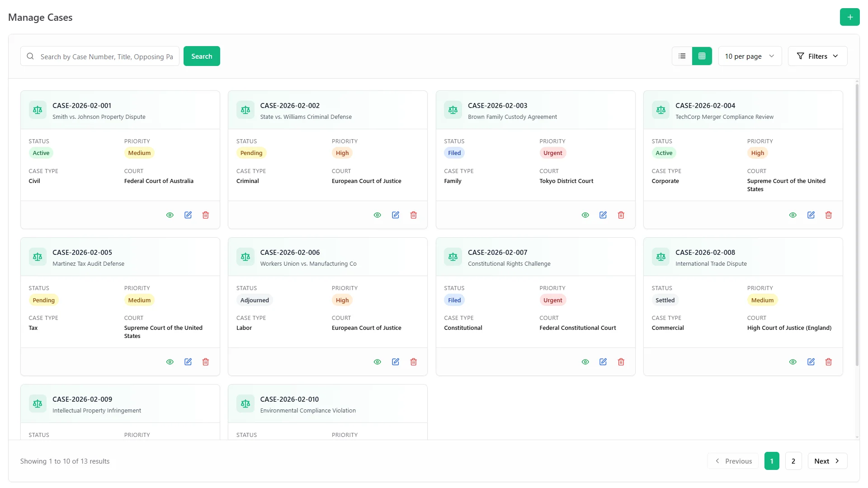Click Intellectual Property Infringement title
The image size is (868, 488).
click(97, 411)
